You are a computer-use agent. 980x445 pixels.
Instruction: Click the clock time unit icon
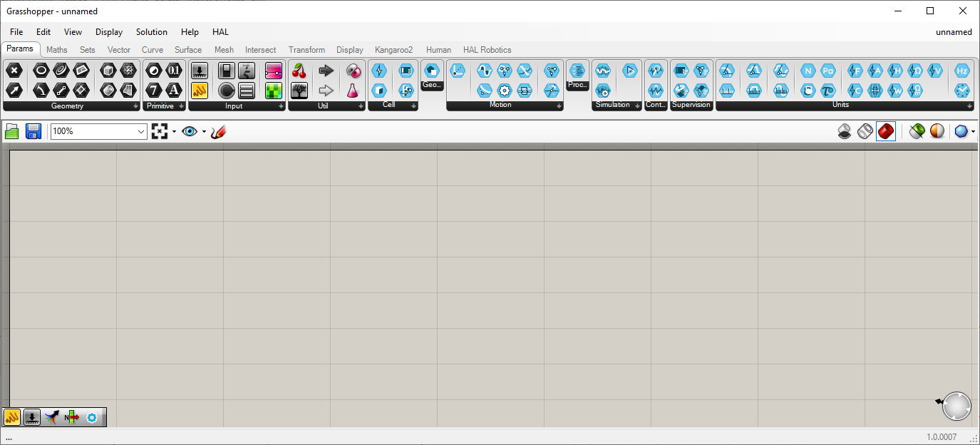click(962, 90)
